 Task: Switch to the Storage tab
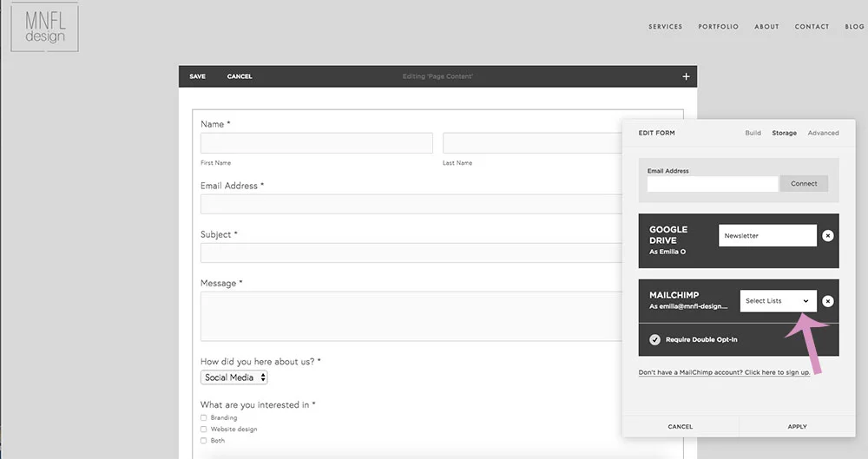click(785, 133)
